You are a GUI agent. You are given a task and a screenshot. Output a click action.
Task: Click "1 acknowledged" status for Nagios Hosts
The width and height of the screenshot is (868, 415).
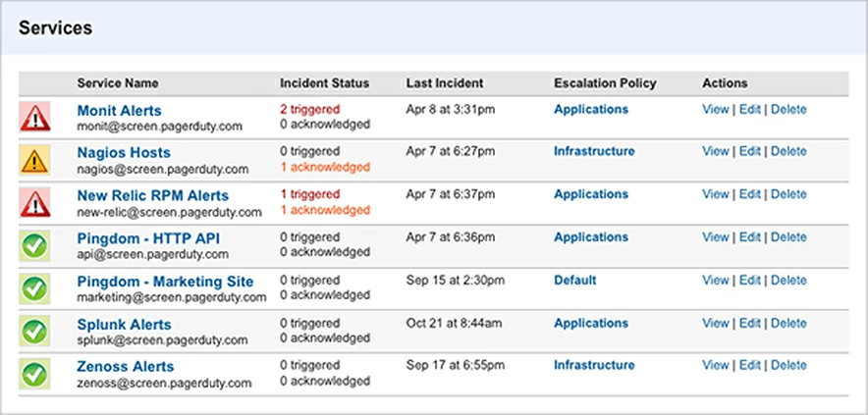click(x=325, y=167)
